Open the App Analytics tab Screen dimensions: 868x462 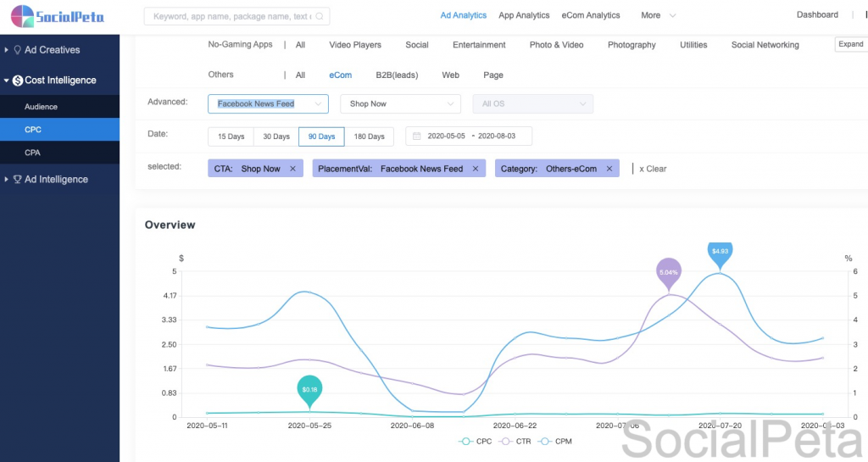point(524,15)
